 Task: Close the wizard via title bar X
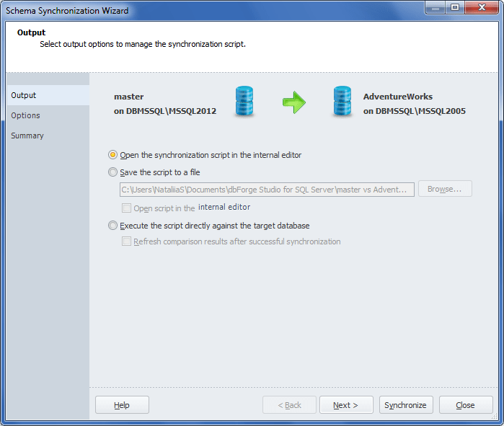click(x=482, y=8)
